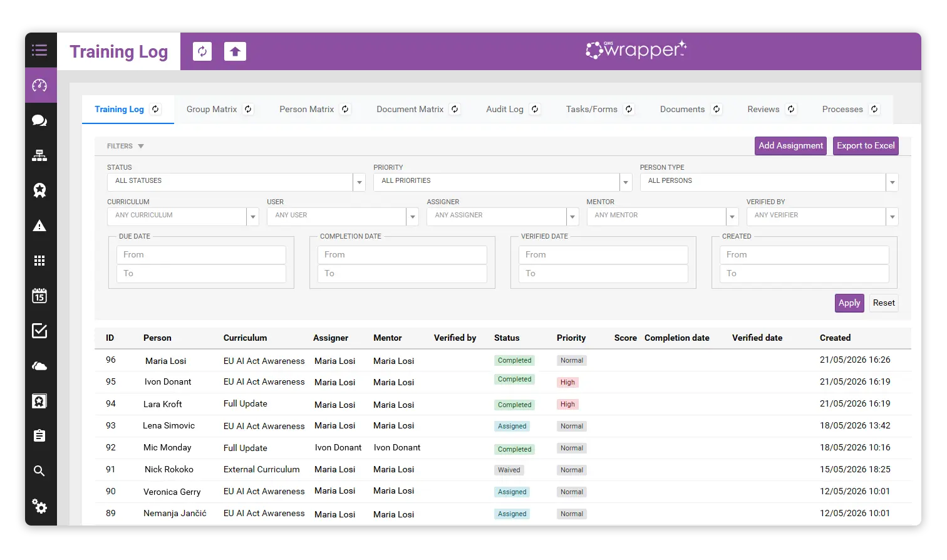Open the User dropdown
Screen dimensions: 947x560
pyautogui.click(x=343, y=216)
